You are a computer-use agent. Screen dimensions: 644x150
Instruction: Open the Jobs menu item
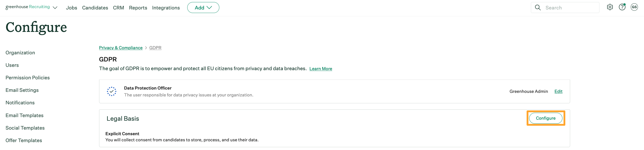click(72, 8)
